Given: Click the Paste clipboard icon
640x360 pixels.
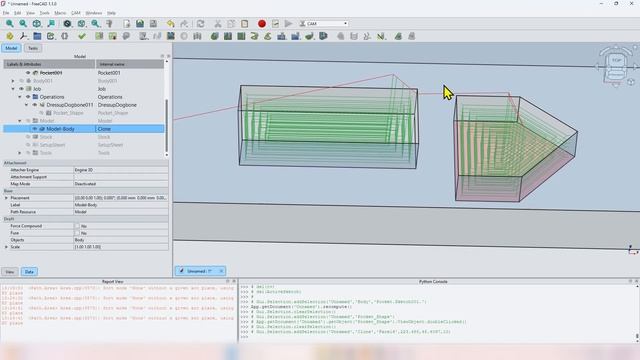Looking at the screenshot, I should (244, 24).
